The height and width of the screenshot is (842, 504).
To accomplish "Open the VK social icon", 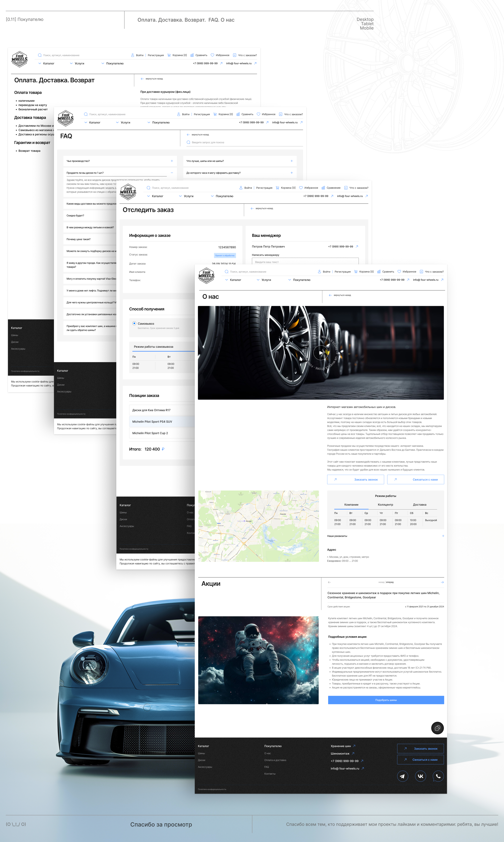I will (420, 776).
